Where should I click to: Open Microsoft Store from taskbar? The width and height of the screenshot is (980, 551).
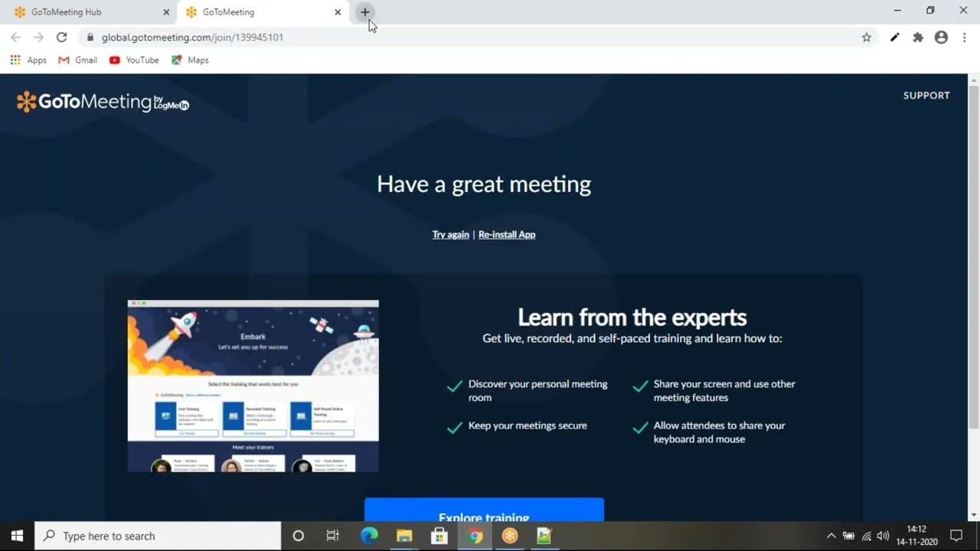tap(439, 536)
